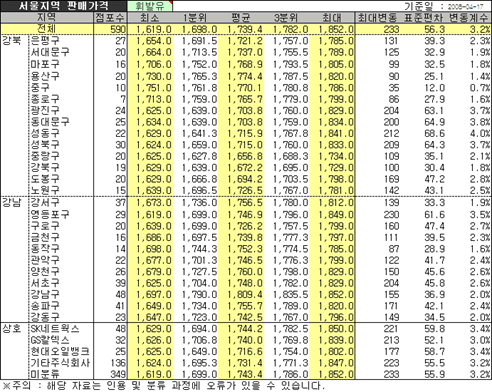Click the 용산구 row label
This screenshot has width=492, height=392.
[45, 76]
